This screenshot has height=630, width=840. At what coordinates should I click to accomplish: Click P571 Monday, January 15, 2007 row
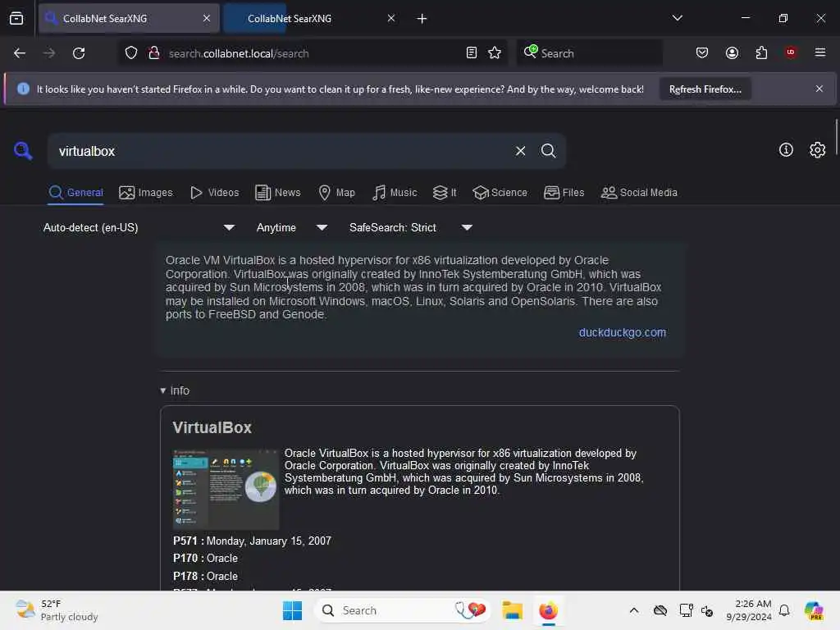[x=253, y=541]
